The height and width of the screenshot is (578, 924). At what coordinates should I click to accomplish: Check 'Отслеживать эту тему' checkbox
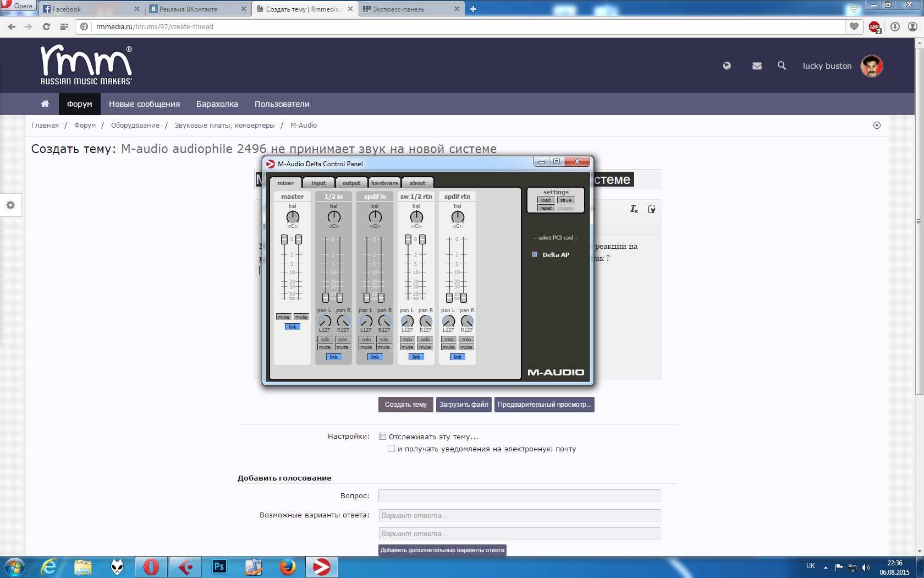click(x=382, y=437)
